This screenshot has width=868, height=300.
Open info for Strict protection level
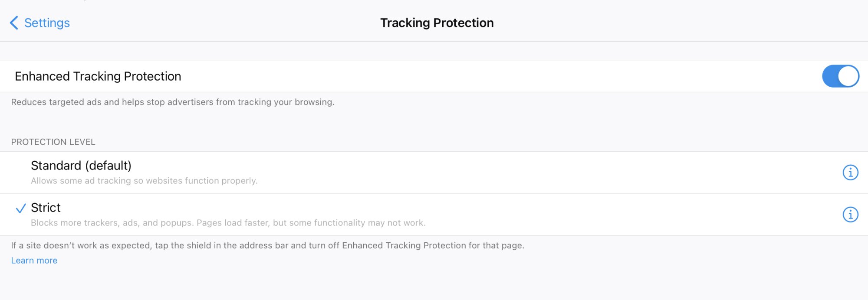click(850, 215)
